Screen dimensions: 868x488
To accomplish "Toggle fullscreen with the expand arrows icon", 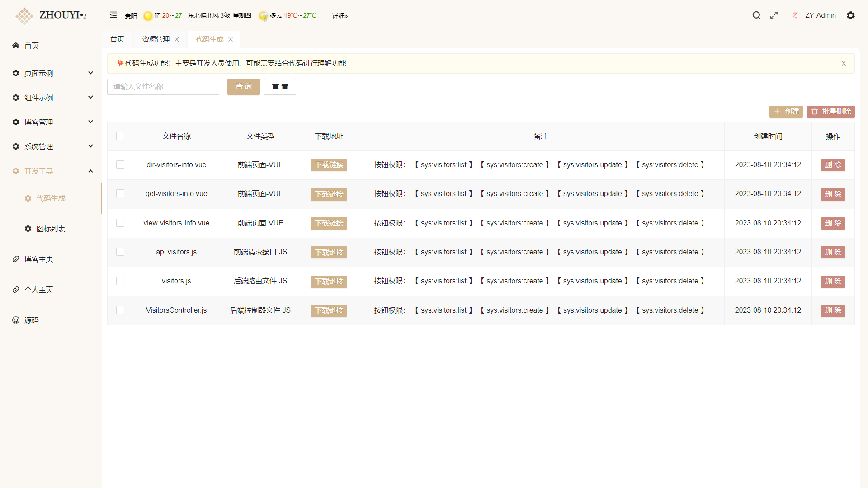I will tap(774, 15).
